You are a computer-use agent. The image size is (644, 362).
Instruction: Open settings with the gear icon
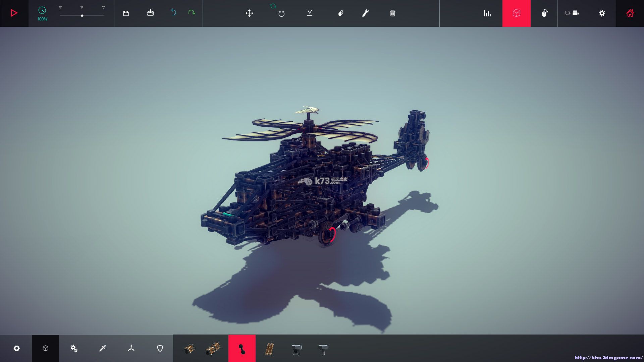(602, 13)
